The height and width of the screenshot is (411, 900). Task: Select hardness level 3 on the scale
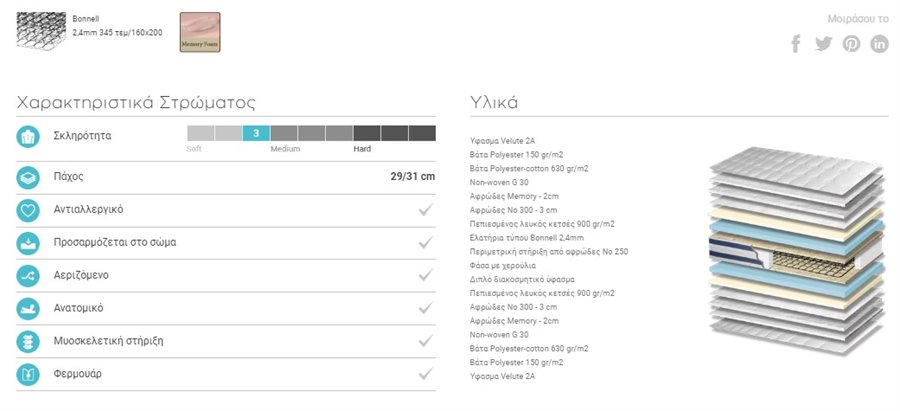pyautogui.click(x=256, y=133)
